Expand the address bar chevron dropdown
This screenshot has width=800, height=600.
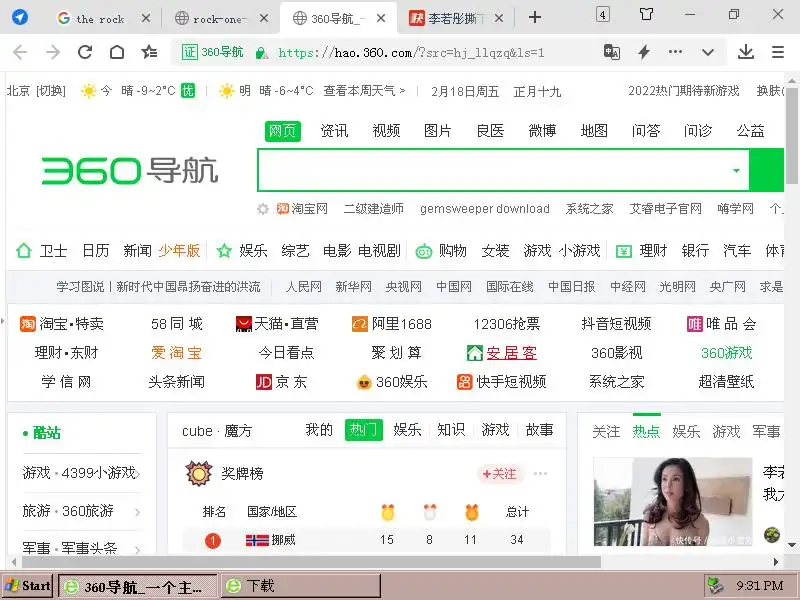[708, 52]
